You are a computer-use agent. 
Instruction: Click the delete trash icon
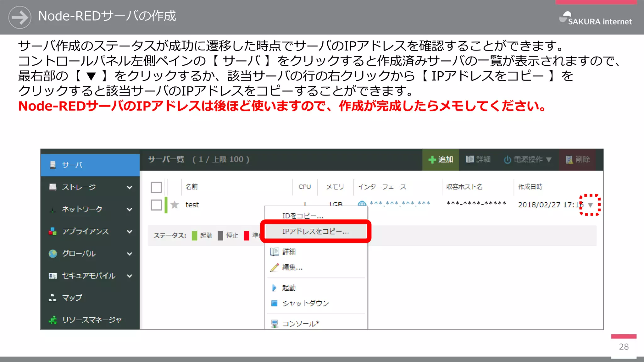coord(569,160)
